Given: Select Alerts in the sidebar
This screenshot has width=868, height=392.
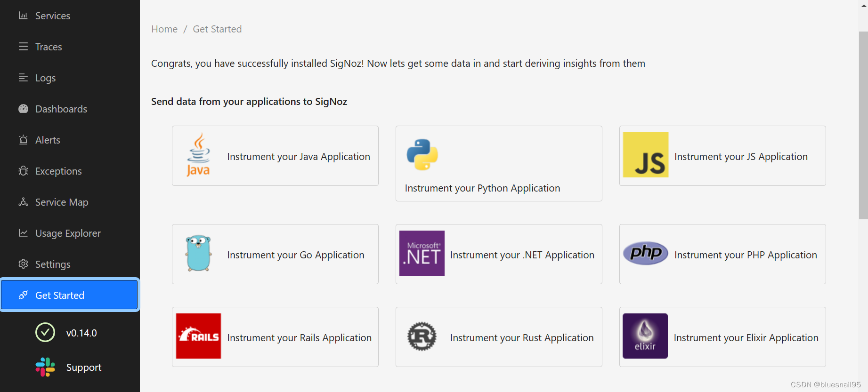Looking at the screenshot, I should pyautogui.click(x=70, y=140).
